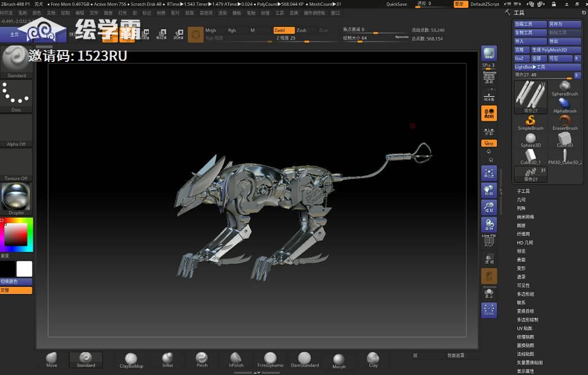Expand the 多边形组 polygroups section
This screenshot has height=375, width=588.
pos(525,294)
